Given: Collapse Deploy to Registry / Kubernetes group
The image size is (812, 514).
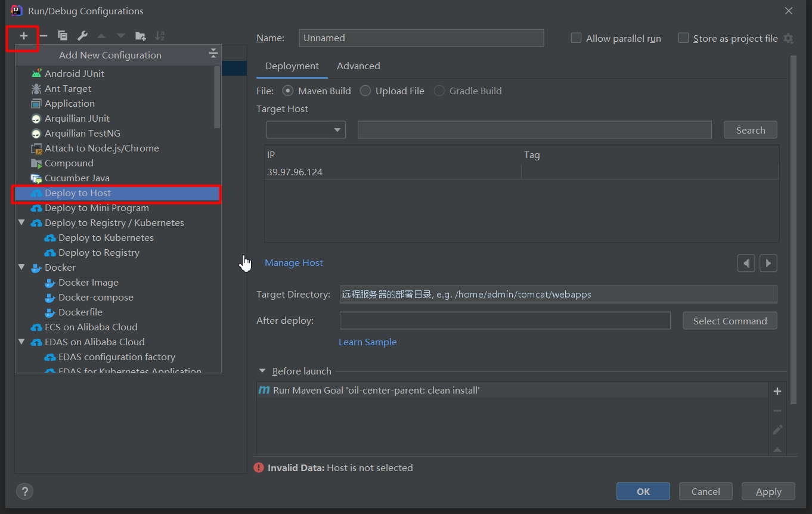Looking at the screenshot, I should click(22, 222).
